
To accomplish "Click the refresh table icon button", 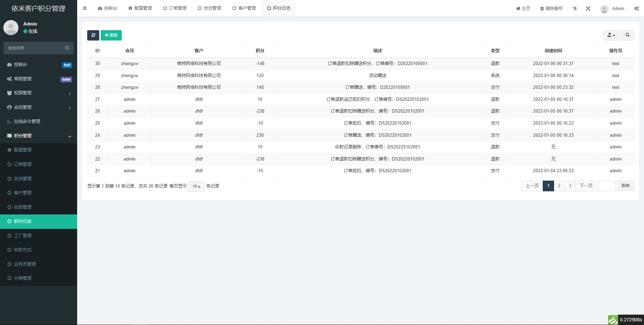I will tap(93, 35).
